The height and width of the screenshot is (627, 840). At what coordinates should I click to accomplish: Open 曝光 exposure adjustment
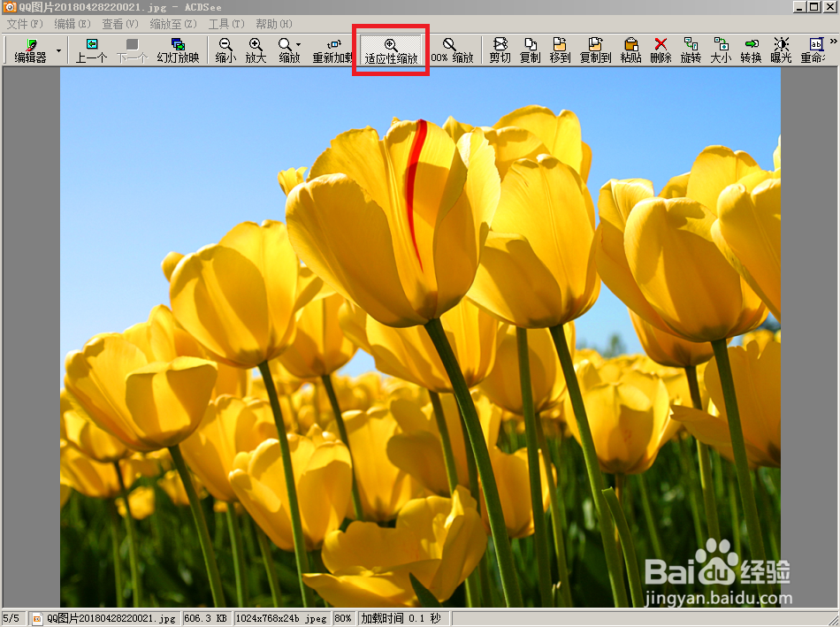[781, 50]
